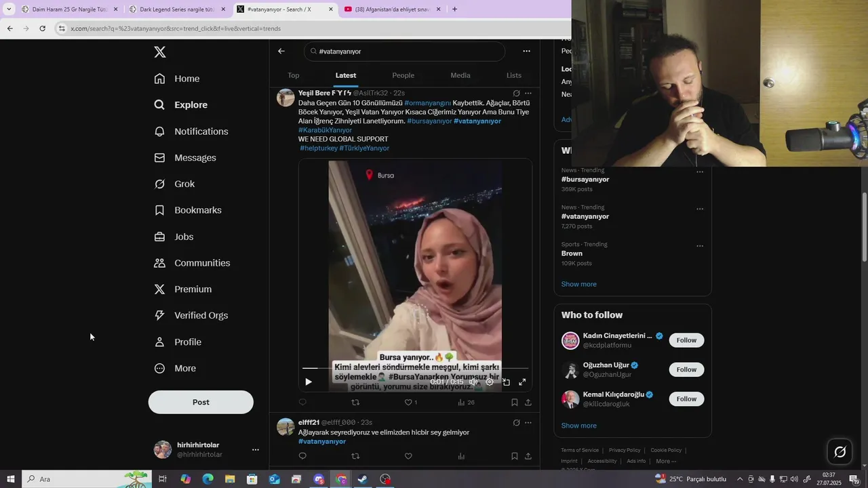Toggle picture-in-picture on the video
Viewport: 868px width, 488px height.
point(506,382)
